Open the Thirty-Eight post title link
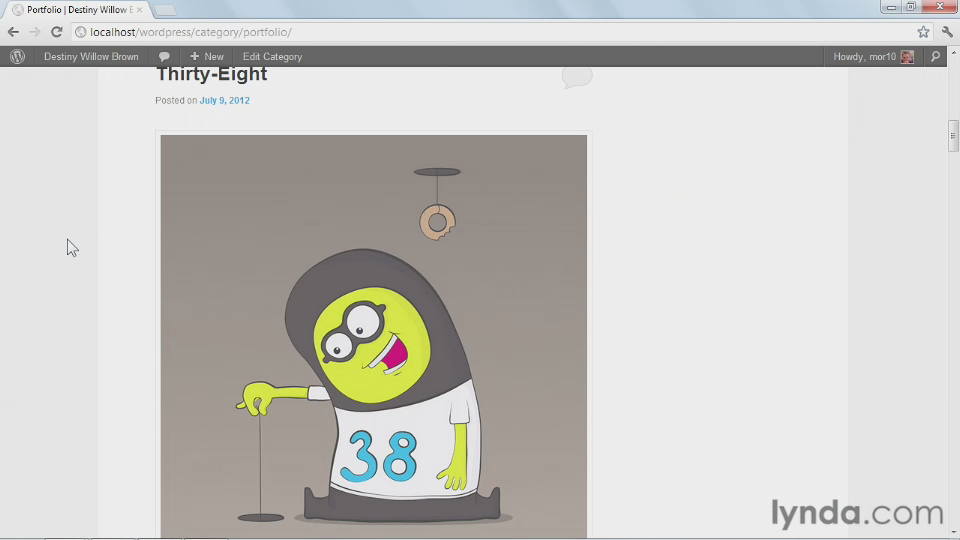This screenshot has width=960, height=540. pyautogui.click(x=211, y=74)
